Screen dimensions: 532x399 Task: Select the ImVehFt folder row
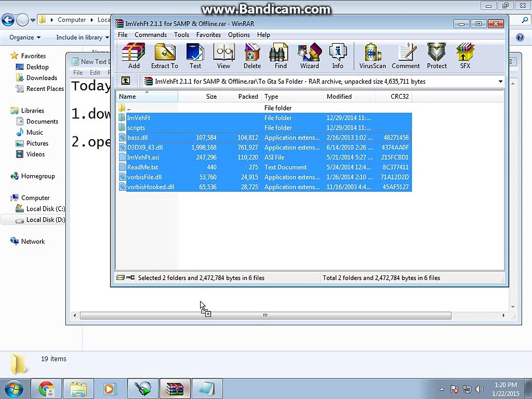(264, 117)
